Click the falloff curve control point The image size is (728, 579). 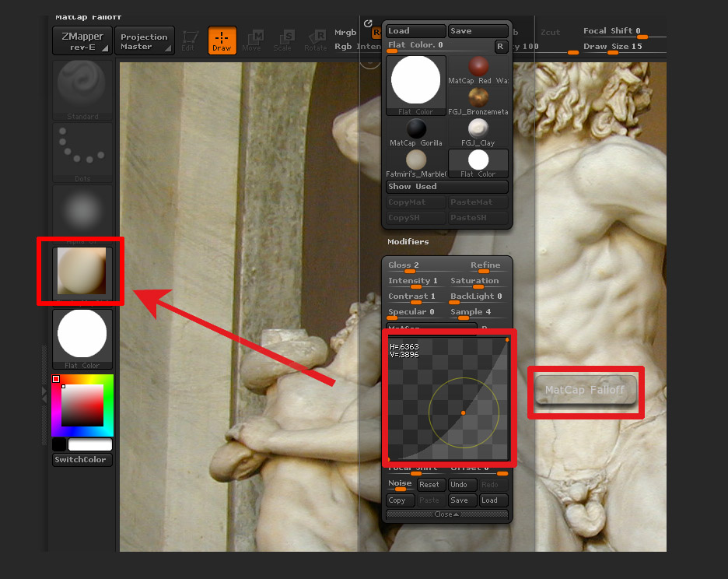pyautogui.click(x=463, y=412)
